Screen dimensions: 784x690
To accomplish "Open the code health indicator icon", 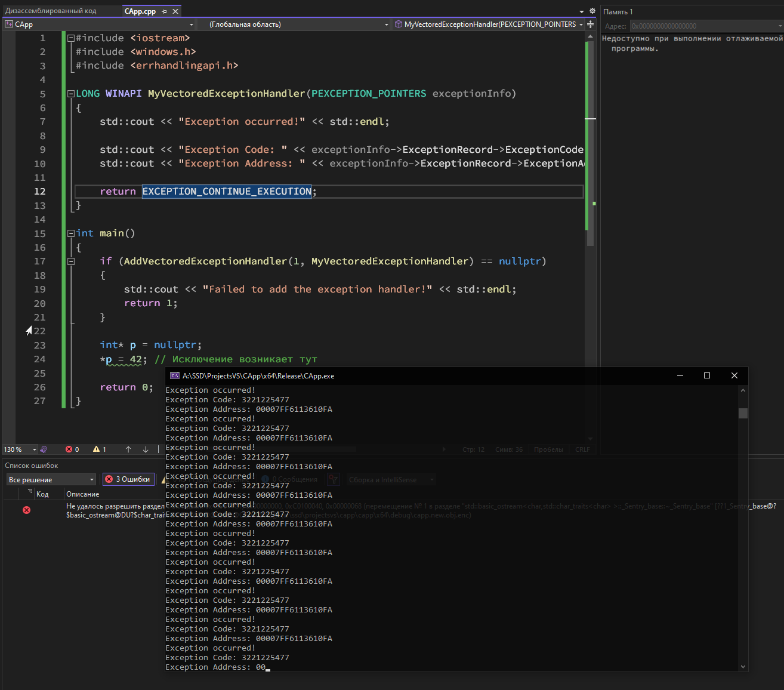I will coord(44,449).
